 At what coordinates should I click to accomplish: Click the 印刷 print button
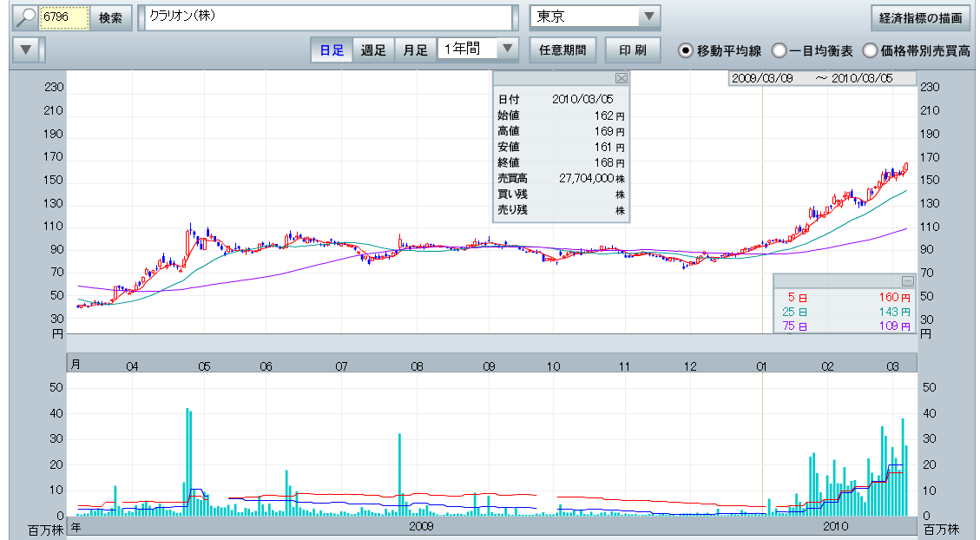click(x=633, y=49)
